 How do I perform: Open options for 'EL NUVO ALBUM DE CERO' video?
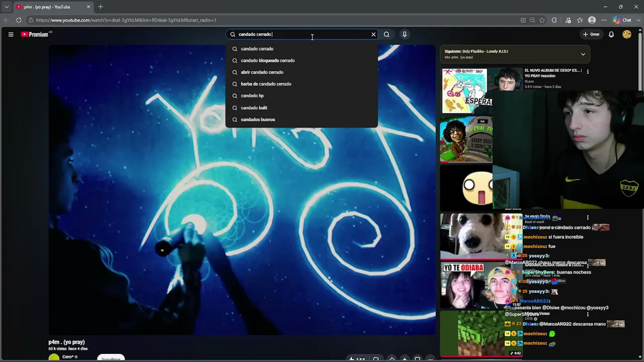(588, 72)
